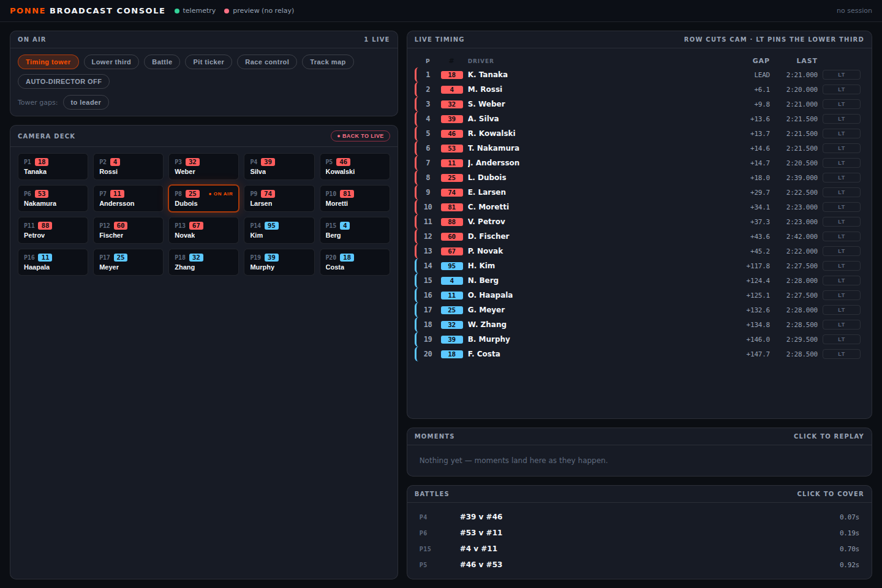Cover the #39 v #46 battle

[639, 517]
